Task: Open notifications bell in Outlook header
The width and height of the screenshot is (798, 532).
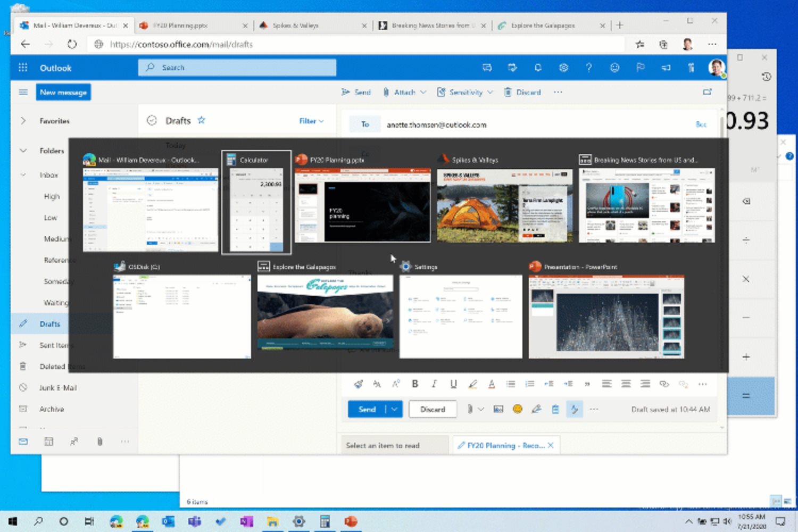Action: coord(538,68)
